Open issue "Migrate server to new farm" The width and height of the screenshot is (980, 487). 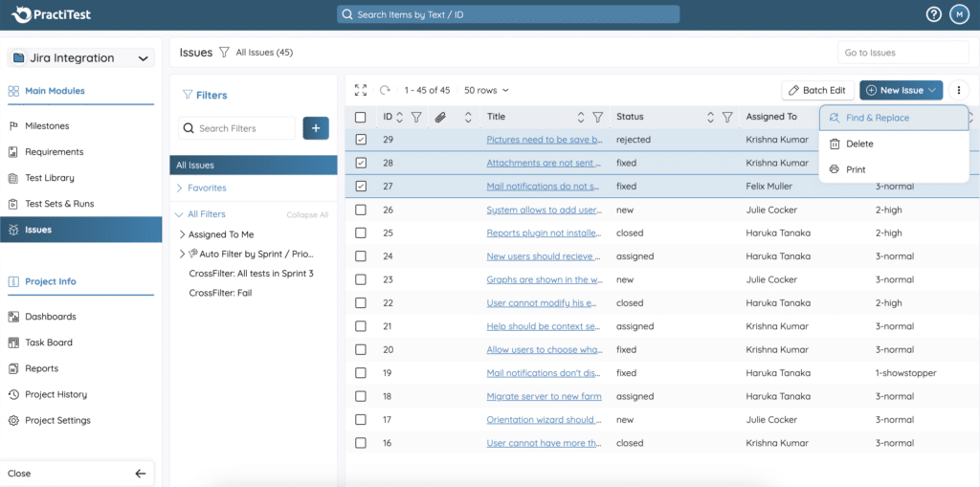click(x=543, y=396)
